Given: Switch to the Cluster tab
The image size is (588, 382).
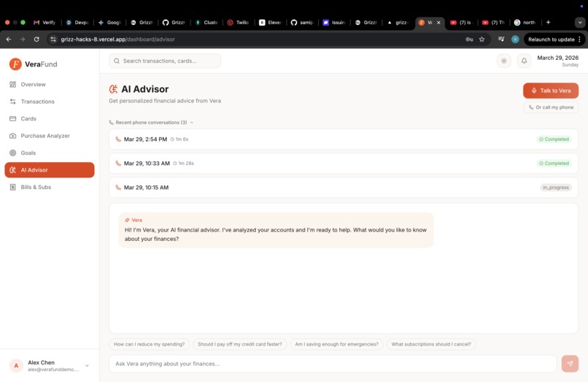Looking at the screenshot, I should 206,23.
